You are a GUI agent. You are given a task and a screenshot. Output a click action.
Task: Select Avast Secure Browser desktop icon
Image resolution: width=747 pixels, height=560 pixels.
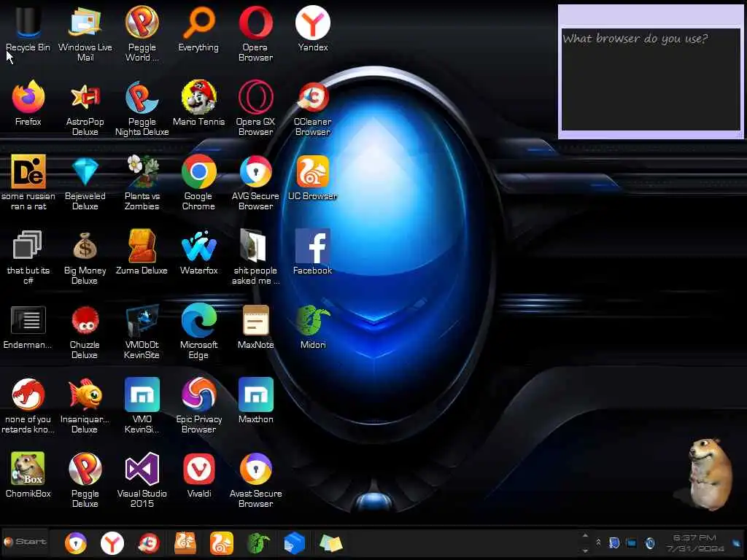[x=256, y=480]
